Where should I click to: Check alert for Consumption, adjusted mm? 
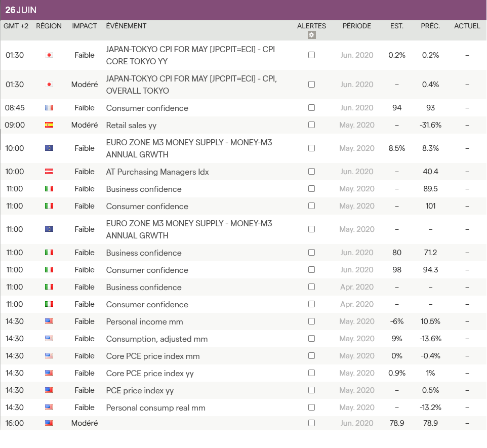click(x=311, y=339)
